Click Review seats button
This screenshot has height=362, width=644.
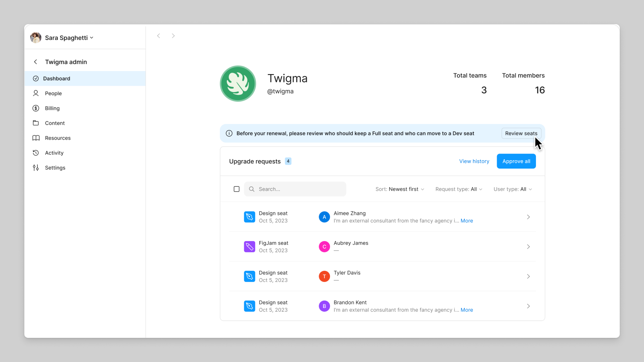[521, 133]
